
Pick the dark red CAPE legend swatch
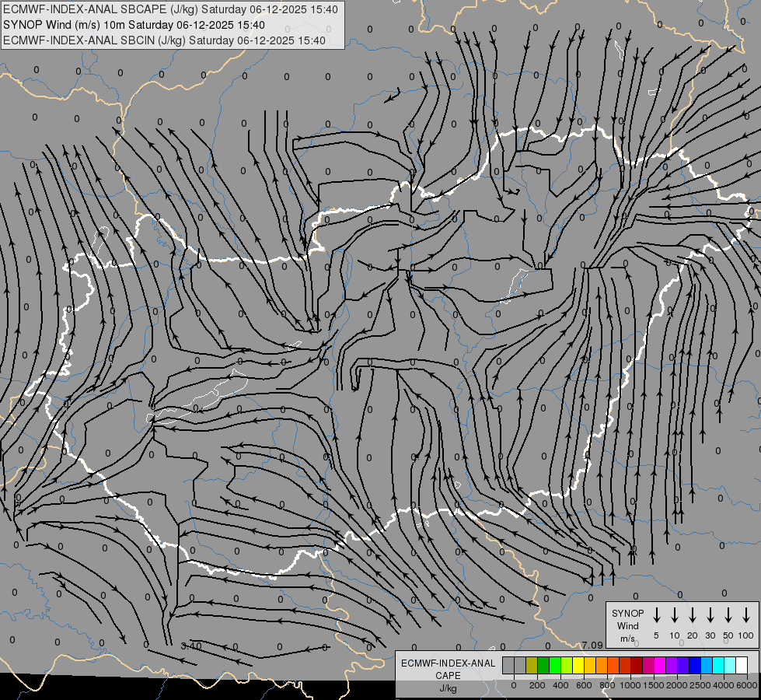click(x=637, y=665)
